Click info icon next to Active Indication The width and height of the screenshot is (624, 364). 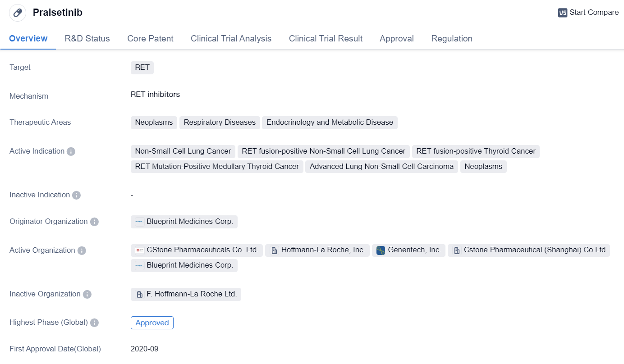click(71, 151)
